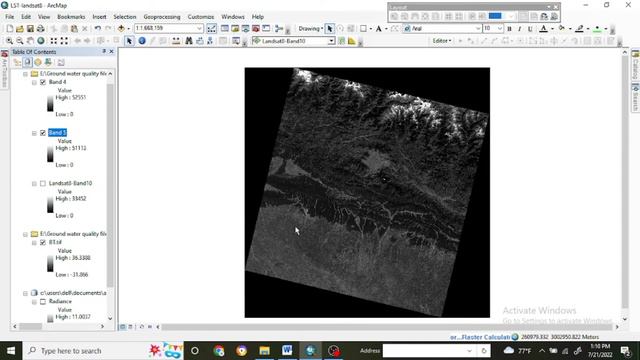Open a map document with folder icon

pos(20,29)
